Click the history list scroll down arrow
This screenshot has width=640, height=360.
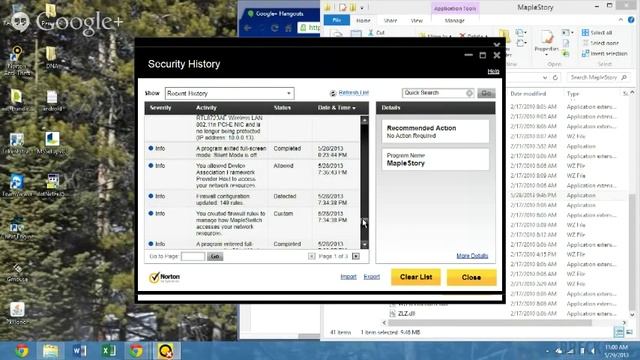[364, 244]
